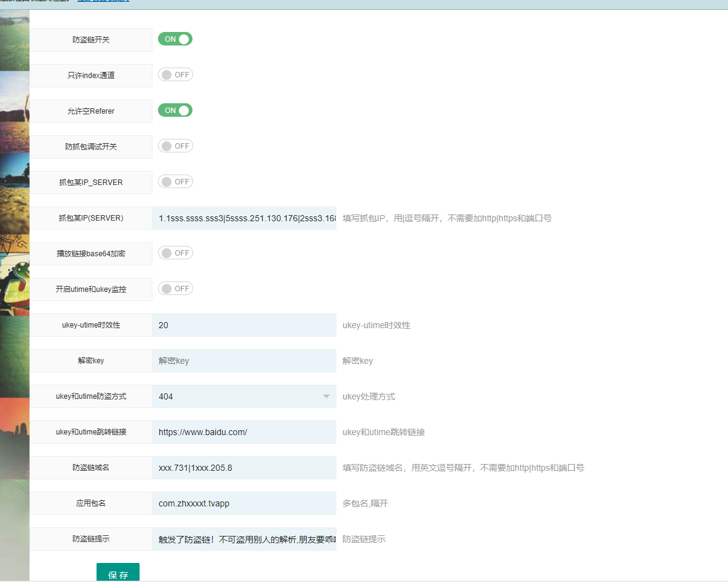Click the 应用包名 label cell
Screen dimensions: 728x582
(91, 503)
